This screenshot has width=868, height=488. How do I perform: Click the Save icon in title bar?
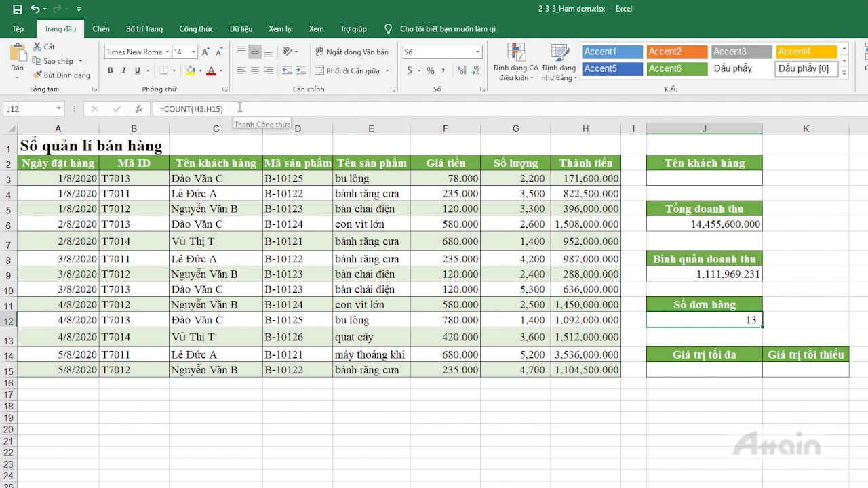(x=18, y=9)
